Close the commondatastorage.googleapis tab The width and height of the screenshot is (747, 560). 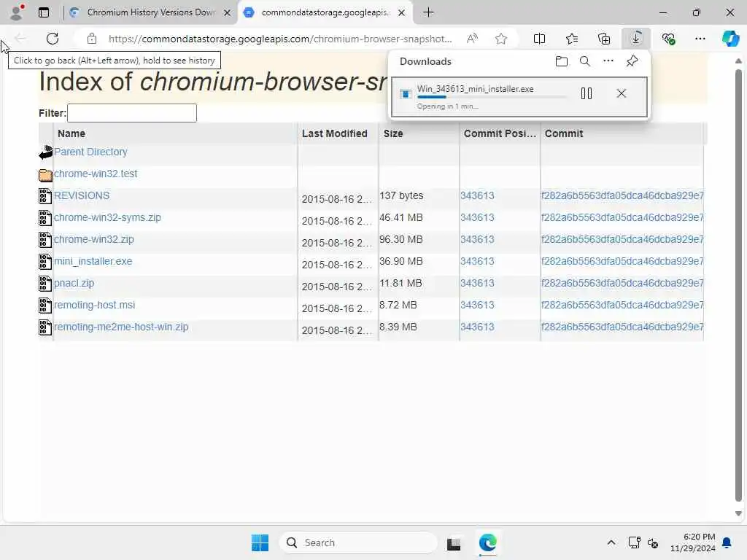[402, 13]
